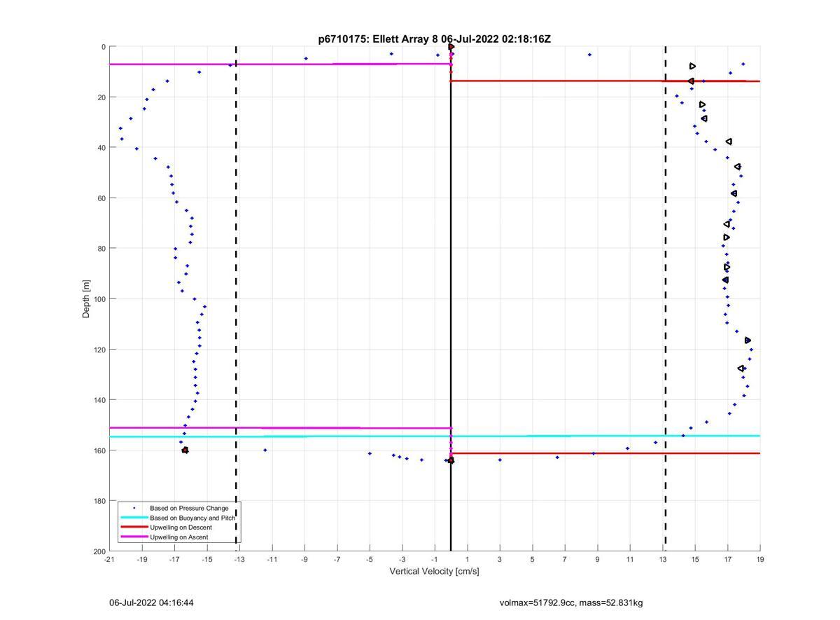The height and width of the screenshot is (620, 840).
Task: Click x-axis tick label '-3'
Action: [x=402, y=559]
